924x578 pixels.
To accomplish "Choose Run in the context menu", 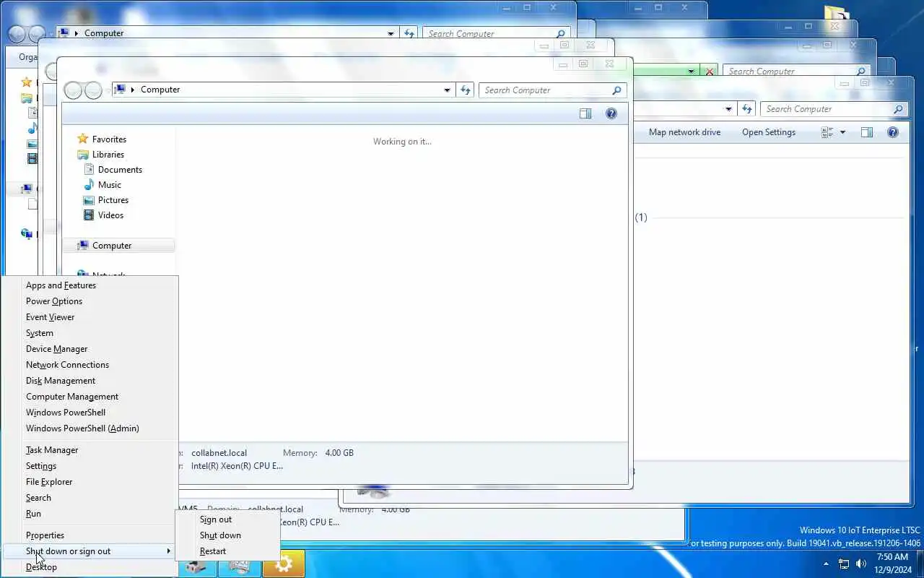I will (90, 514).
